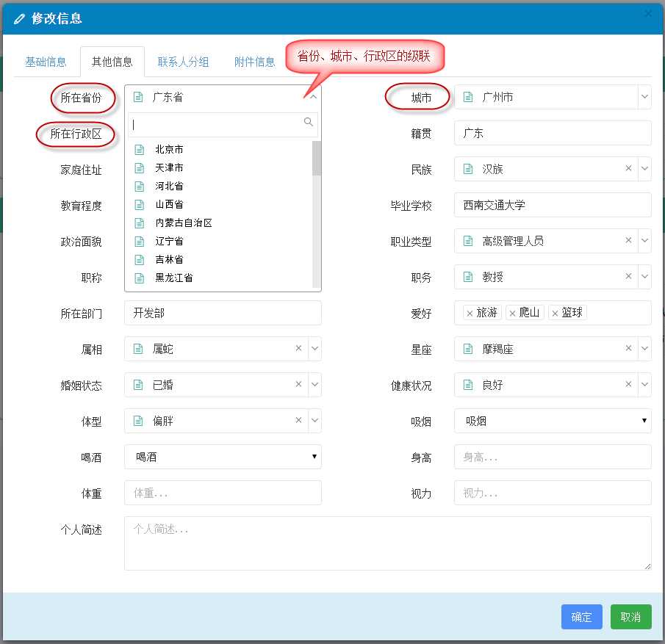665x644 pixels.
Task: Open the 星座 dropdown arrow
Action: pyautogui.click(x=644, y=349)
